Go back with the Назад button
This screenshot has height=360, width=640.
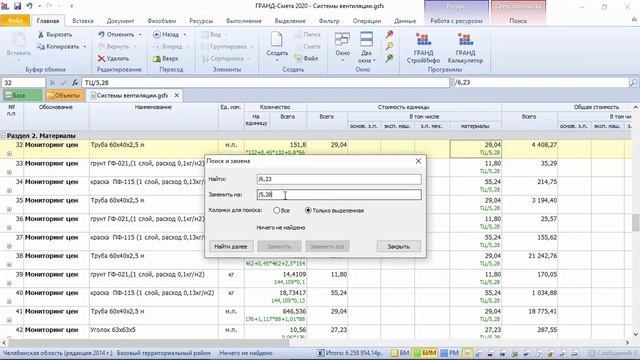[x=166, y=35]
